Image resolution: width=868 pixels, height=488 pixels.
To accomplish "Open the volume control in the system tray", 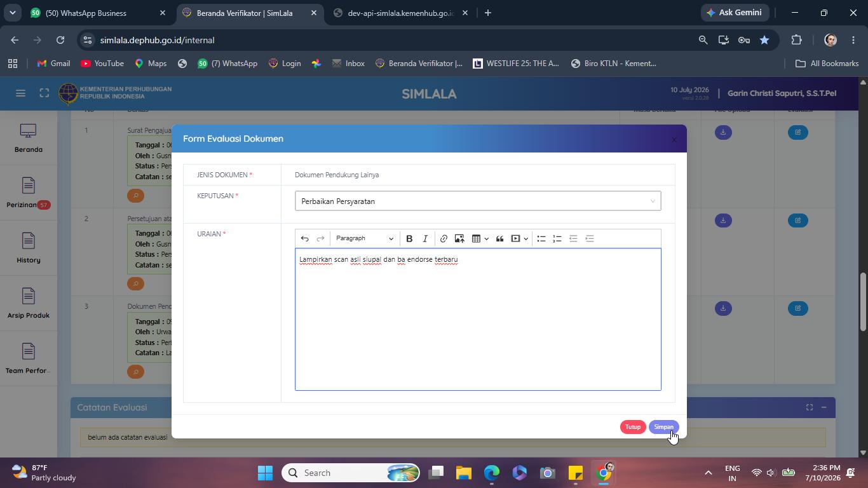I will [771, 473].
